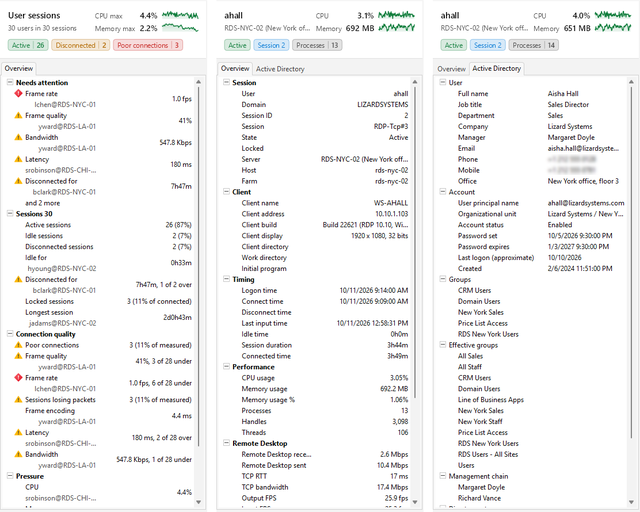This screenshot has height=512, width=640.
Task: Collapse the User group in Active Directory
Action: 442,82
